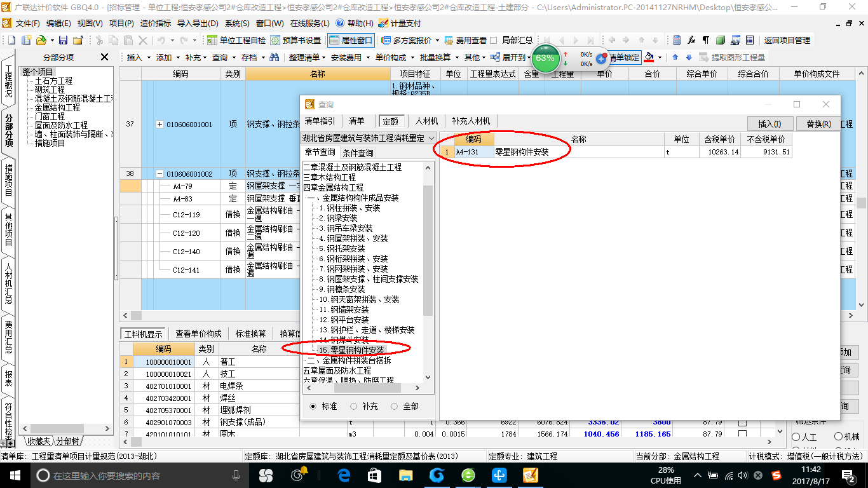Image resolution: width=868 pixels, height=488 pixels.
Task: Click the move up blue arrow icon
Action: [675, 57]
